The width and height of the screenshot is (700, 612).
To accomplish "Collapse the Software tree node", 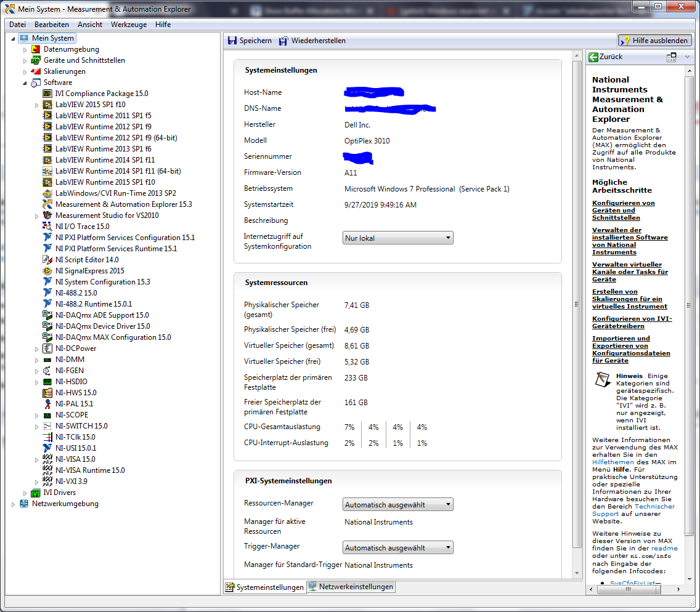I will (25, 83).
